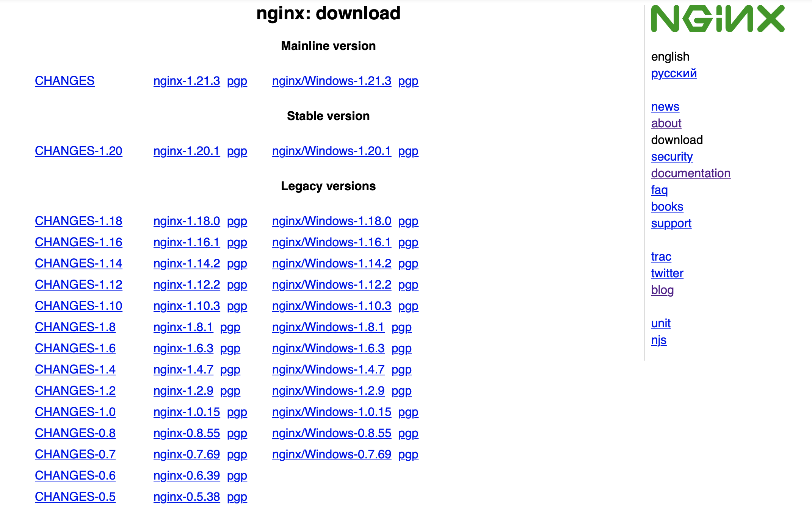Open the documentation page
This screenshot has height=522, width=812.
[x=690, y=173]
